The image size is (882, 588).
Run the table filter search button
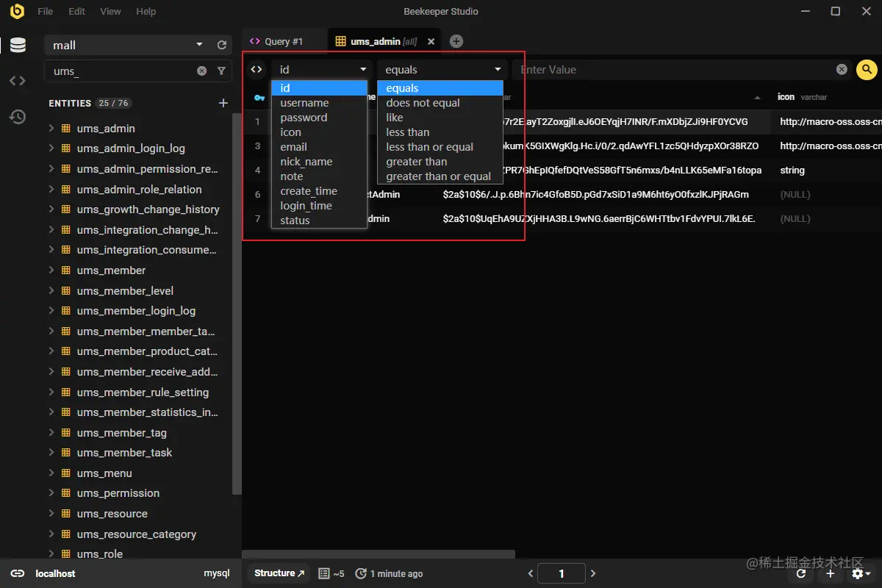point(867,70)
